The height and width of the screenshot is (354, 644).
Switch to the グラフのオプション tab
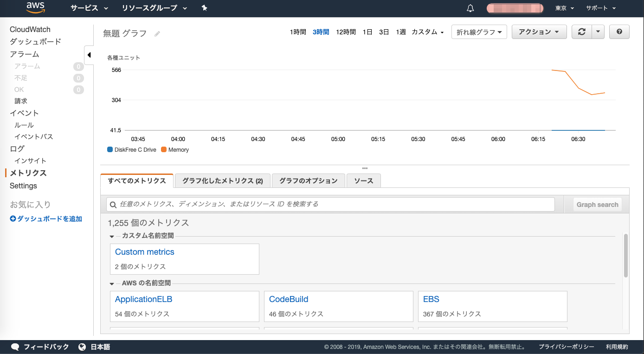point(308,180)
